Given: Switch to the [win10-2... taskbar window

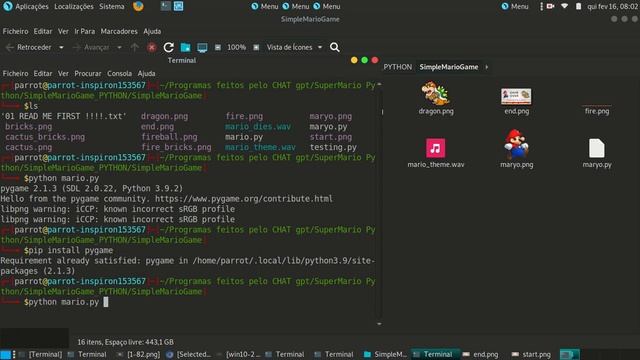Looking at the screenshot, I should coord(238,354).
